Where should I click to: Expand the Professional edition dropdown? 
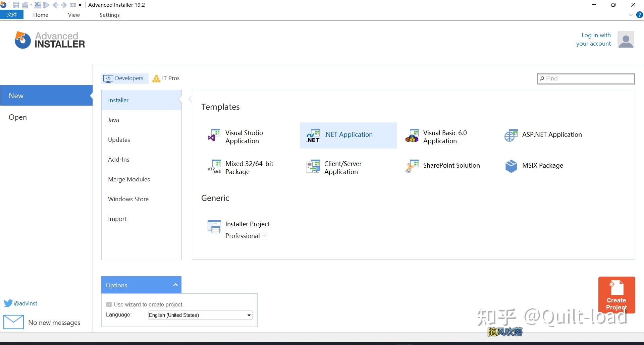[x=265, y=236]
